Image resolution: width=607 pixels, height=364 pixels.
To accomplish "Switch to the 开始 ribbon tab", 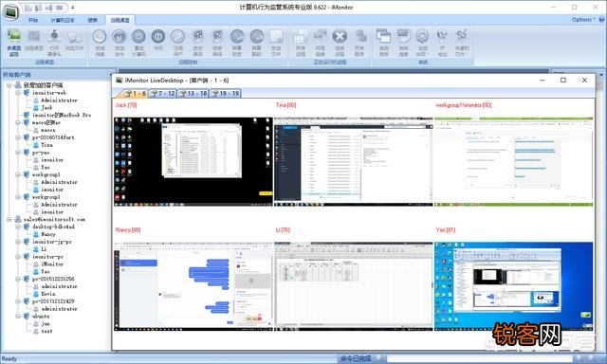I will (33, 20).
